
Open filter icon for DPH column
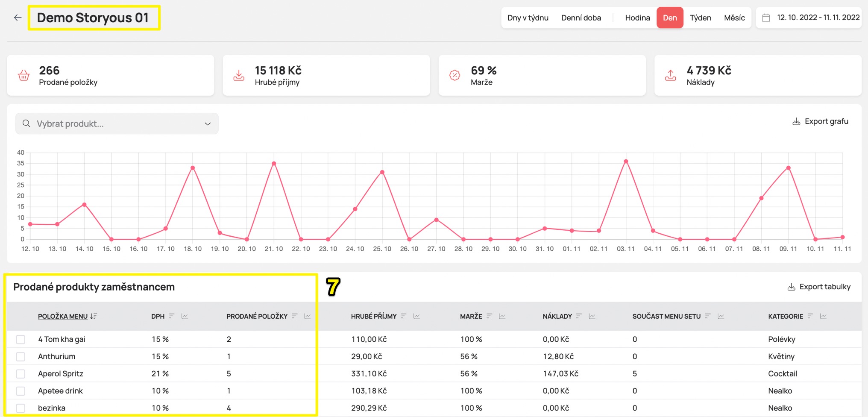pos(172,316)
